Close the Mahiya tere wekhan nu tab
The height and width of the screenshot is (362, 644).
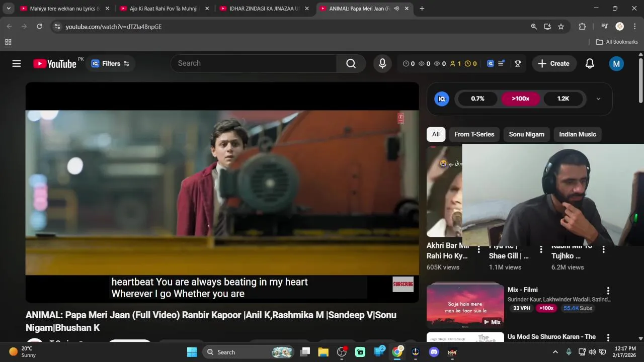(107, 9)
